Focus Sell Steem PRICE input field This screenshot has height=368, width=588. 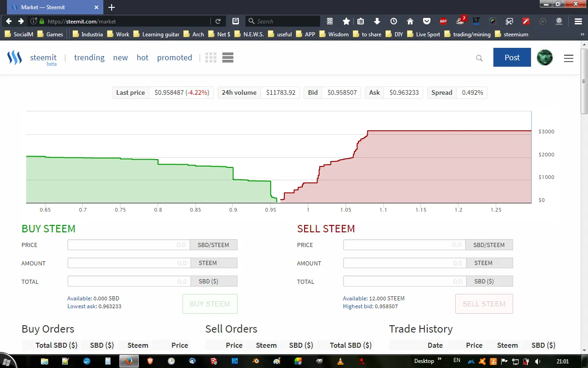click(404, 245)
